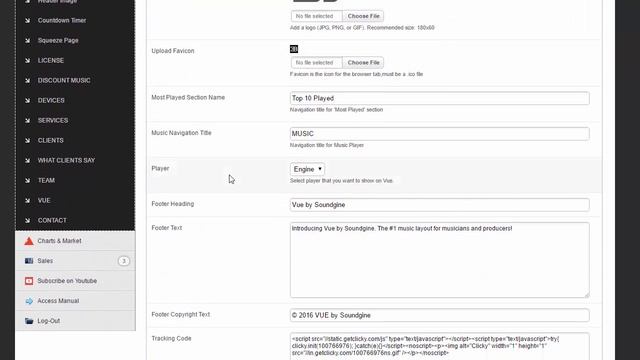Click the 'Upload Favicon' label
Screen dimensions: 640x360
pos(173,51)
